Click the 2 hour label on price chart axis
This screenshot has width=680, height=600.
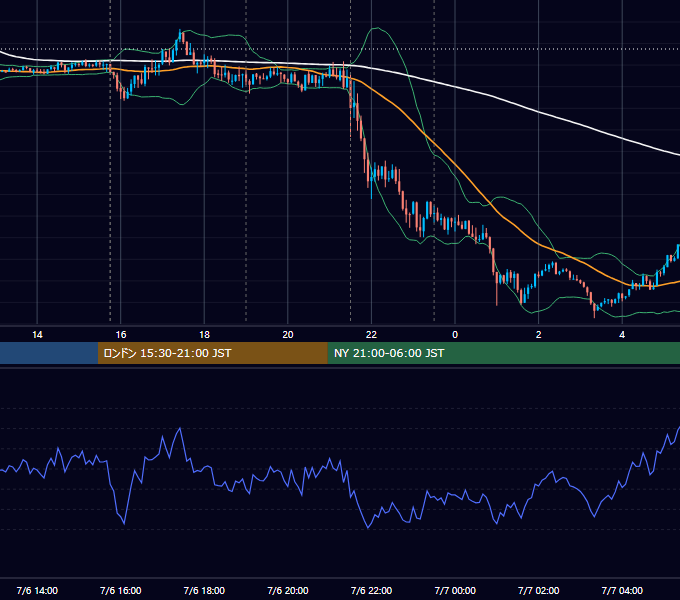tap(539, 335)
